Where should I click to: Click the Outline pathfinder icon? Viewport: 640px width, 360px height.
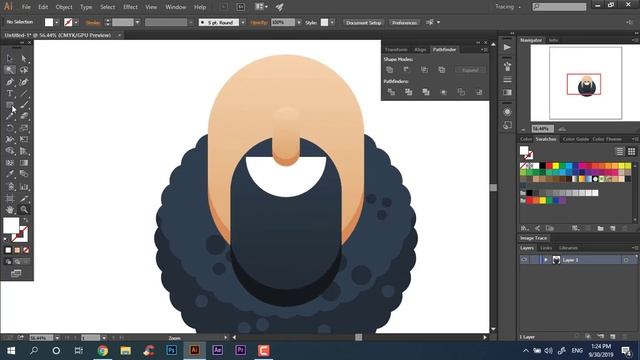(461, 92)
